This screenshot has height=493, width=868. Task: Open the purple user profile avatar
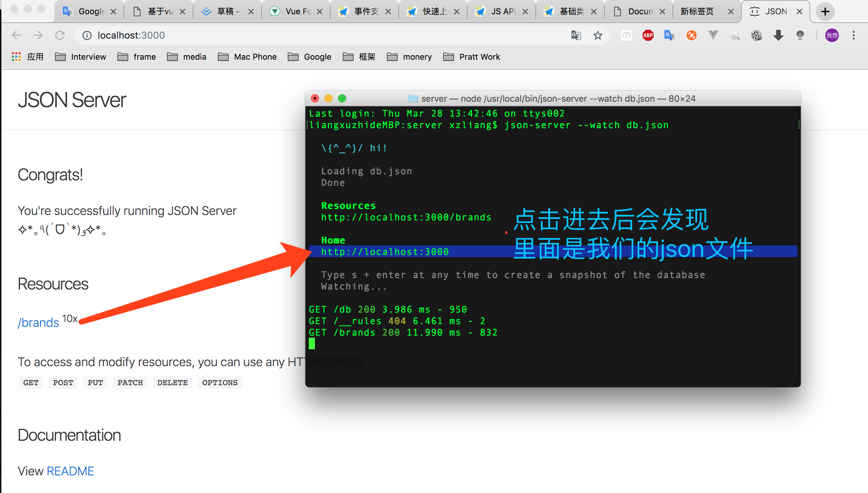coord(832,35)
